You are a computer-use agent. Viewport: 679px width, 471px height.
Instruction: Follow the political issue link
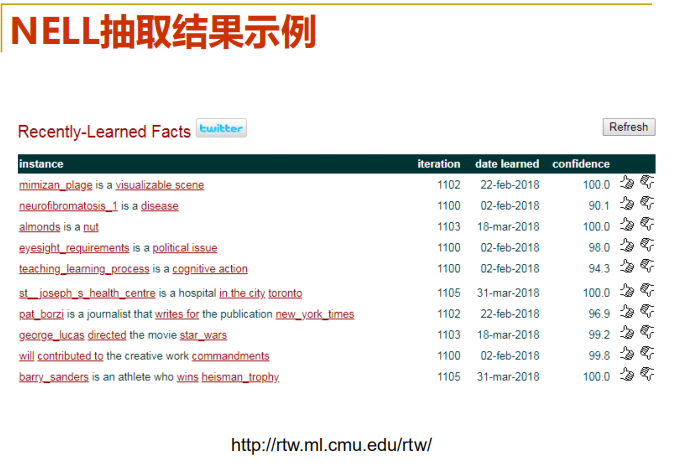[x=185, y=248]
